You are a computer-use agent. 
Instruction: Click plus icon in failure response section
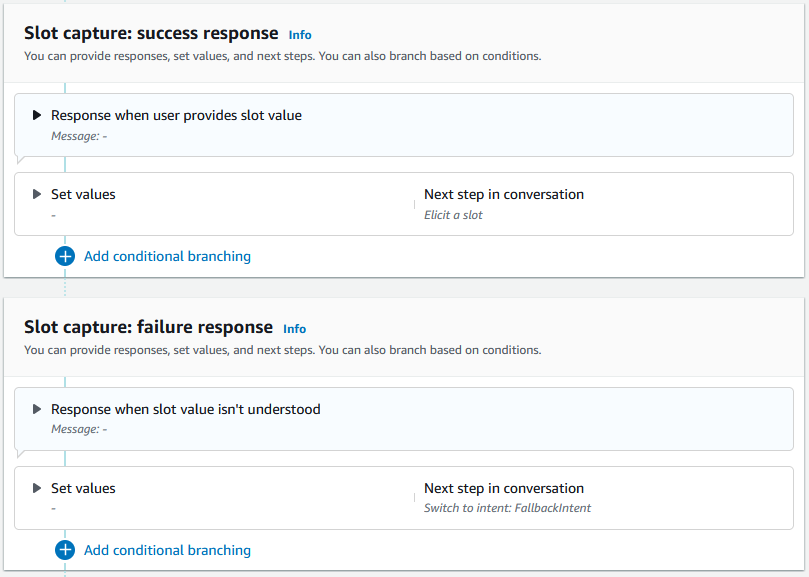coord(65,550)
